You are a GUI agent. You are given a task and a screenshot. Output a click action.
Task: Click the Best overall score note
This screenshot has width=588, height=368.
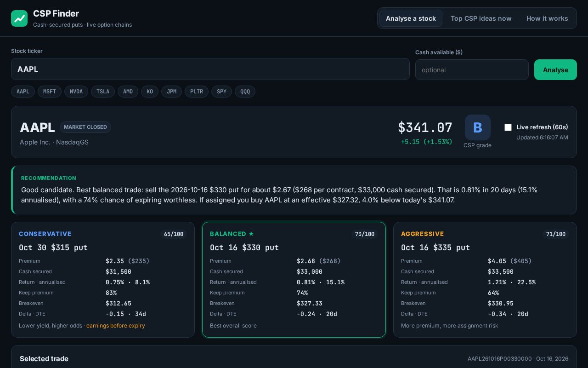(233, 326)
